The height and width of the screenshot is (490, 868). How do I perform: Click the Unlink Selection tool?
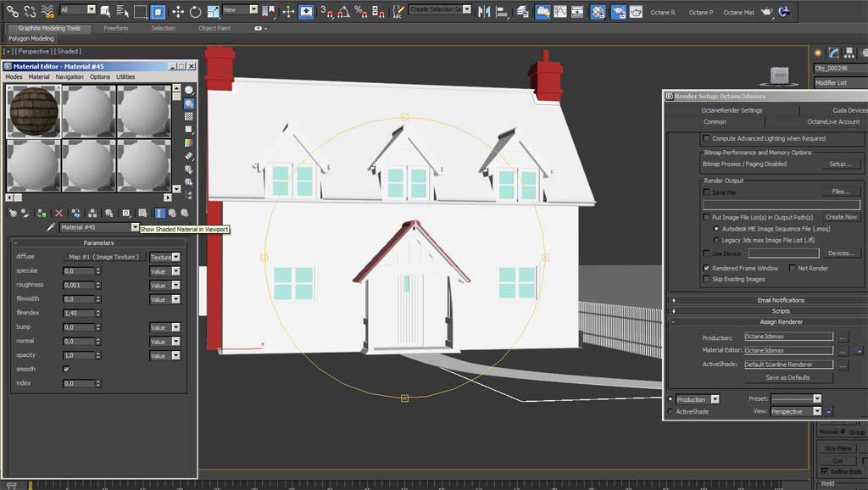(30, 11)
